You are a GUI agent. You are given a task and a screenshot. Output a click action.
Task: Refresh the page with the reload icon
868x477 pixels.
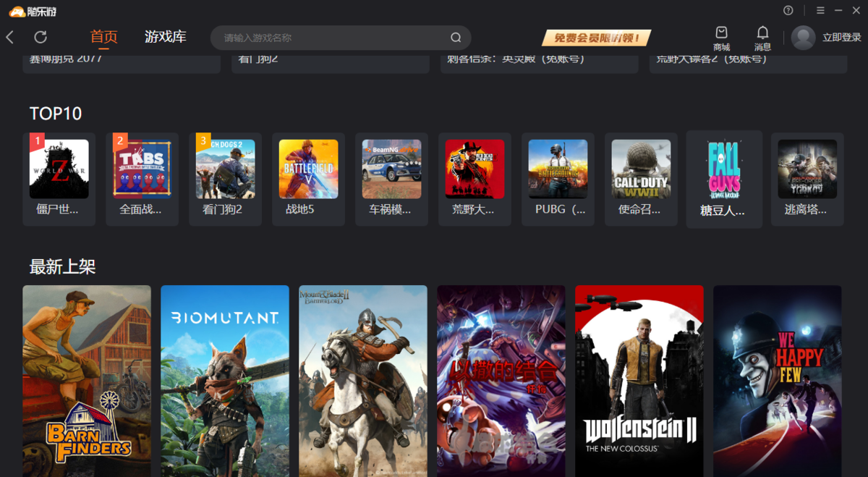coord(41,37)
